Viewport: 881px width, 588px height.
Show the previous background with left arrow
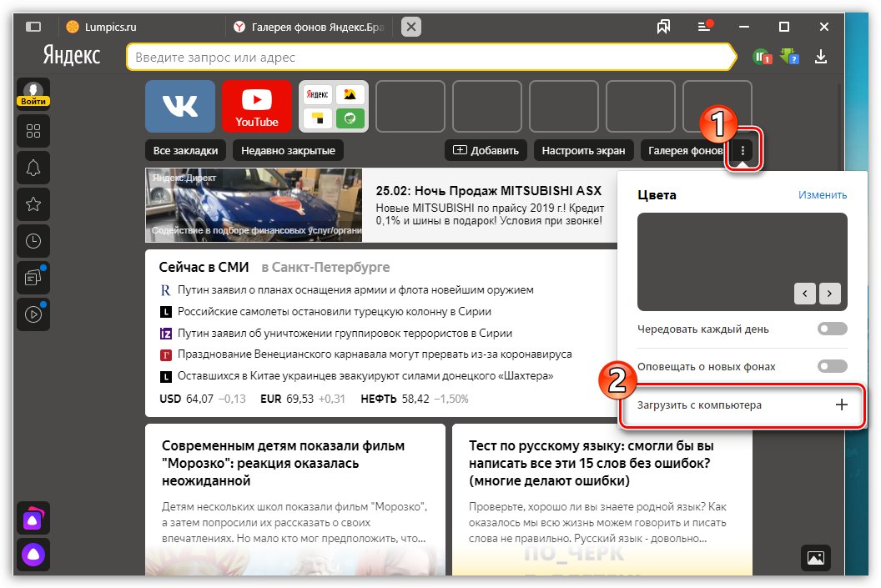pos(804,293)
